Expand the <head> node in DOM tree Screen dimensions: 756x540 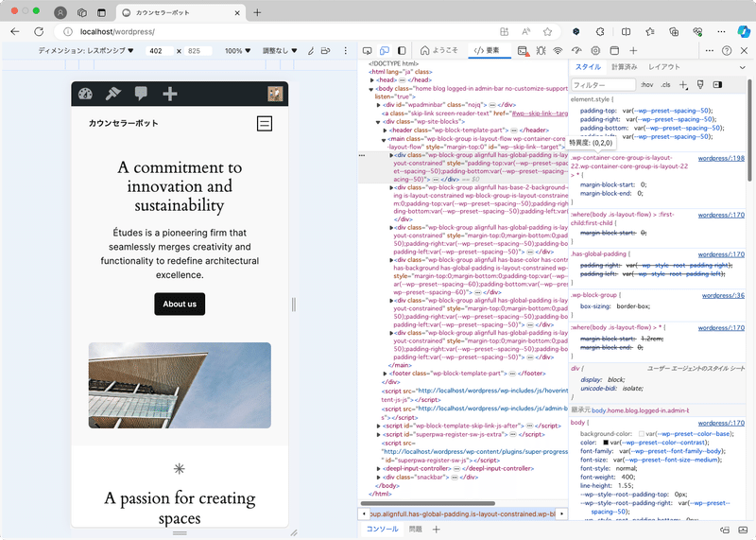(372, 80)
